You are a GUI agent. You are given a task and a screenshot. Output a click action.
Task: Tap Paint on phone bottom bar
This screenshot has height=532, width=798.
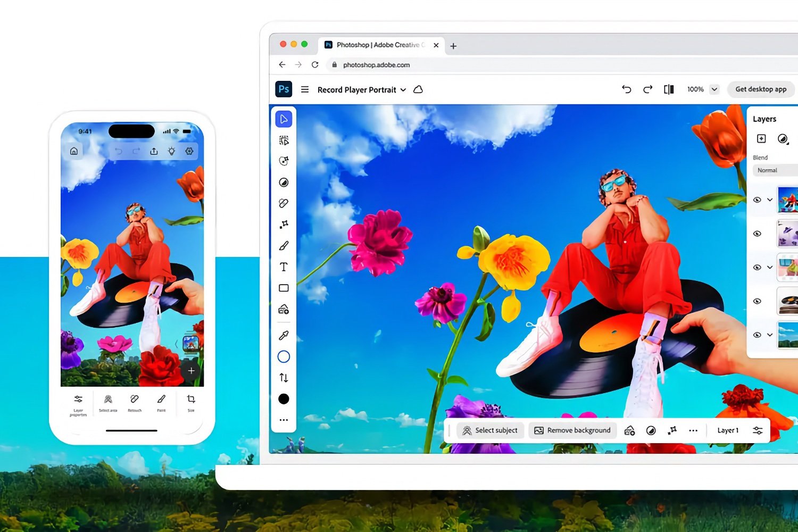[x=161, y=403]
